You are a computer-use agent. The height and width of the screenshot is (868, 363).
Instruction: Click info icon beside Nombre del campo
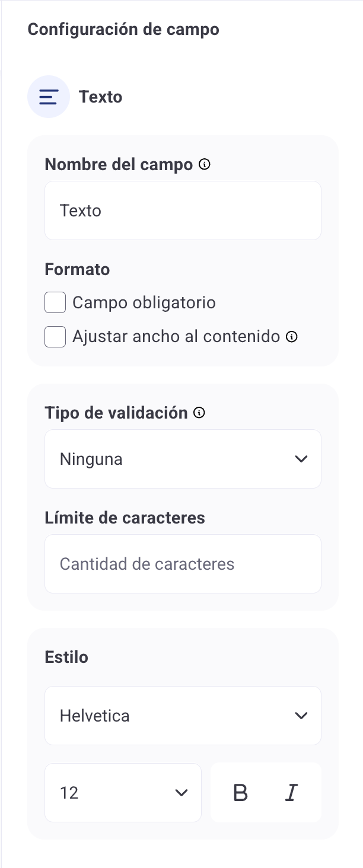(205, 164)
